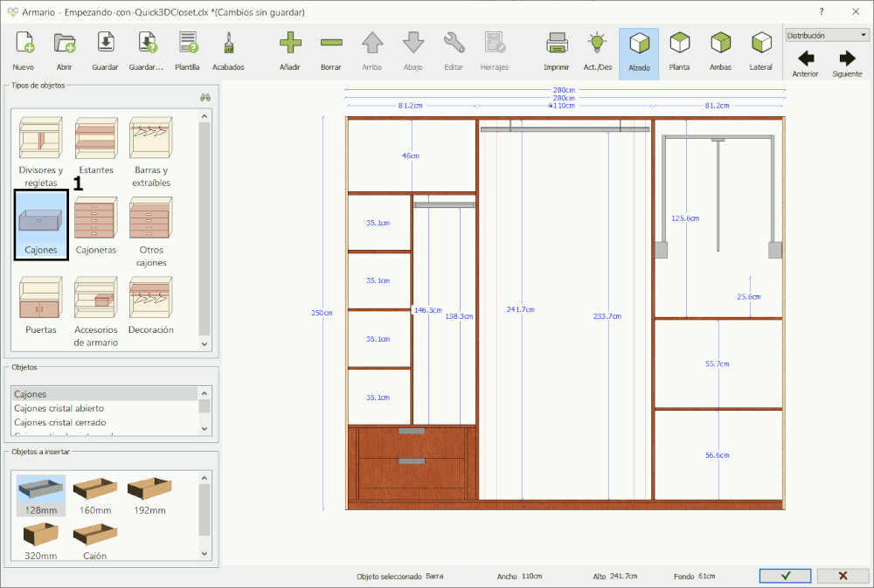The width and height of the screenshot is (874, 588).
Task: Switch to Alzado elevation view
Action: click(639, 53)
